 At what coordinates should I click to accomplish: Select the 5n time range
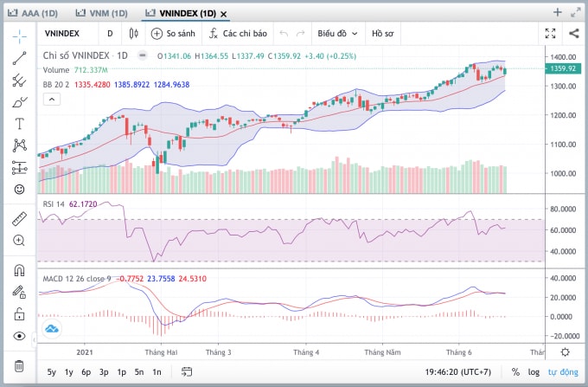click(x=139, y=372)
